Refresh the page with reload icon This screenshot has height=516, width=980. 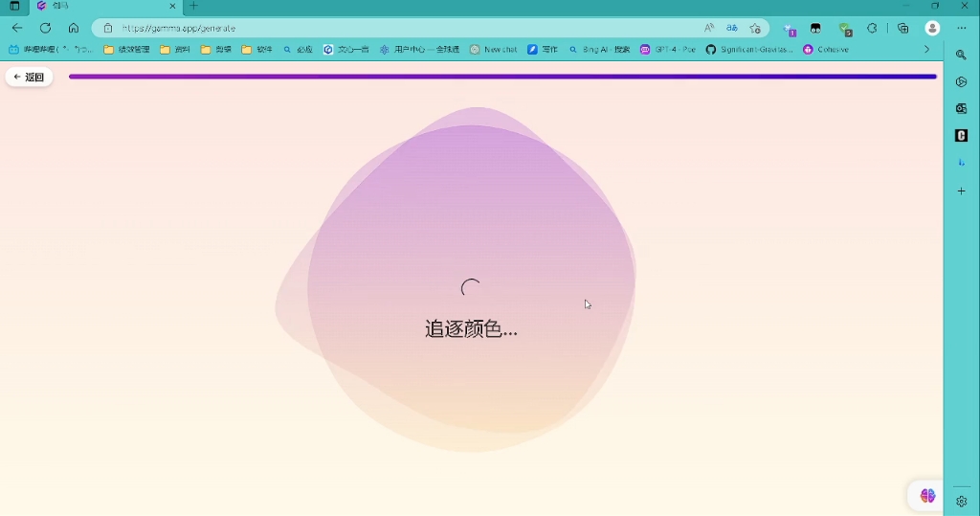pos(45,28)
